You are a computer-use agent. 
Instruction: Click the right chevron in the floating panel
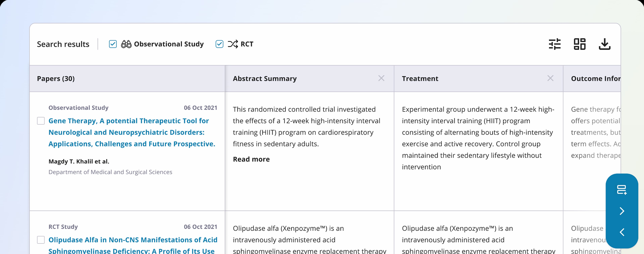pos(622,211)
